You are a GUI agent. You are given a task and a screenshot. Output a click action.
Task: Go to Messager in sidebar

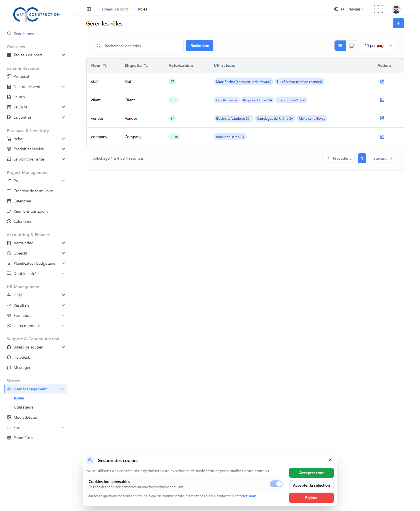(x=36, y=367)
